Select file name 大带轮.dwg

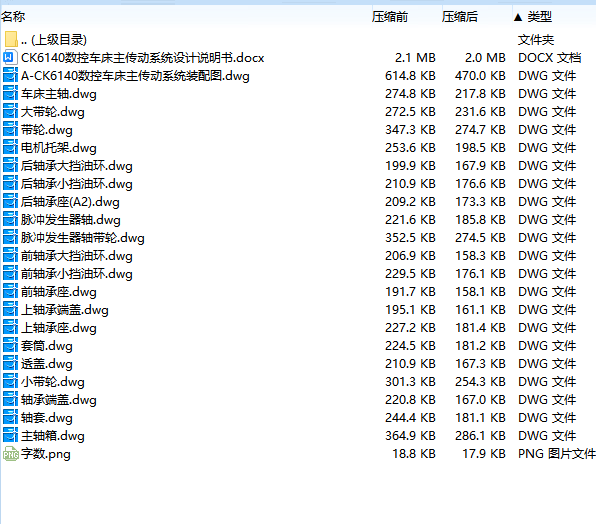(x=52, y=112)
